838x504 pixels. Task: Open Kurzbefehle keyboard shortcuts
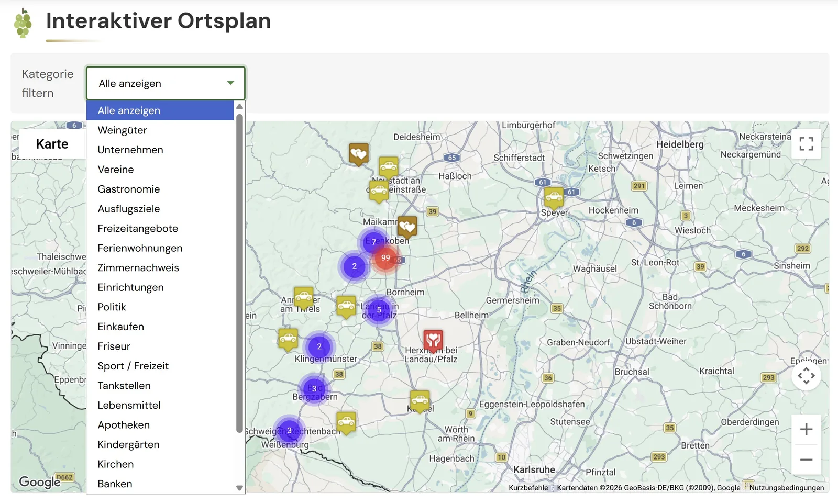(x=528, y=488)
